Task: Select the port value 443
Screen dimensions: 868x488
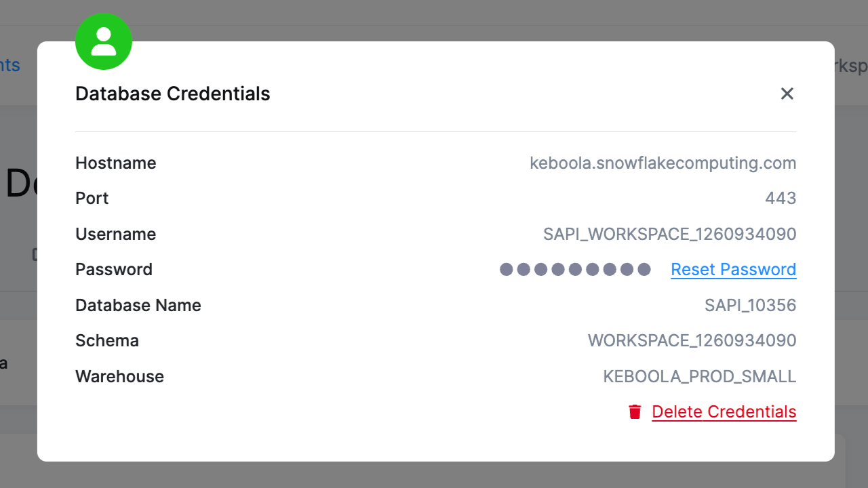Action: 780,198
